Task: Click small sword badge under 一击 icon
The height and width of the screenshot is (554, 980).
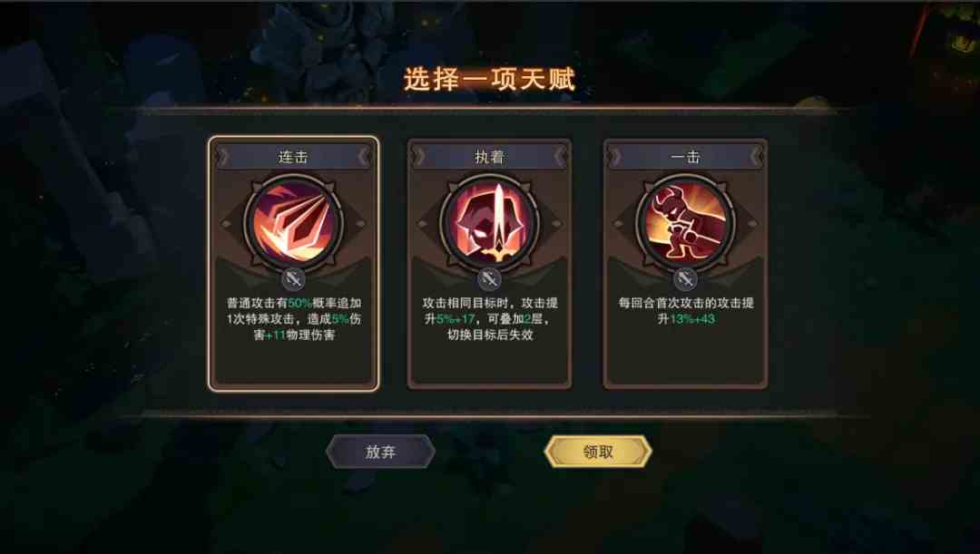Action: tap(686, 279)
